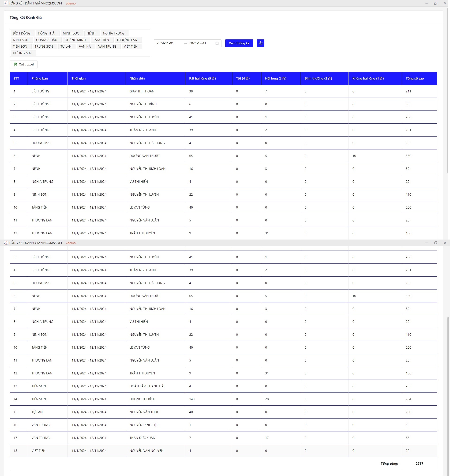The width and height of the screenshot is (450, 476).
Task: Open the calendar icon in date range
Action: coord(217,43)
